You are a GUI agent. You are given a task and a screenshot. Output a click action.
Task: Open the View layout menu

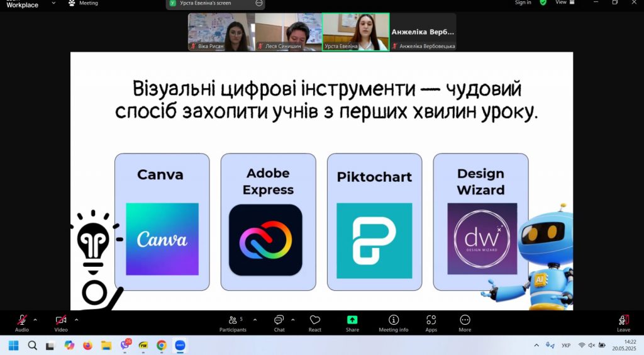tap(561, 3)
